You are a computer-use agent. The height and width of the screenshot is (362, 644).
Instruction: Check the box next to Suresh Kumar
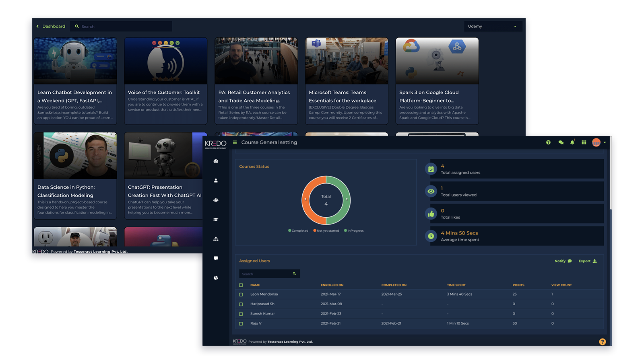click(x=241, y=314)
